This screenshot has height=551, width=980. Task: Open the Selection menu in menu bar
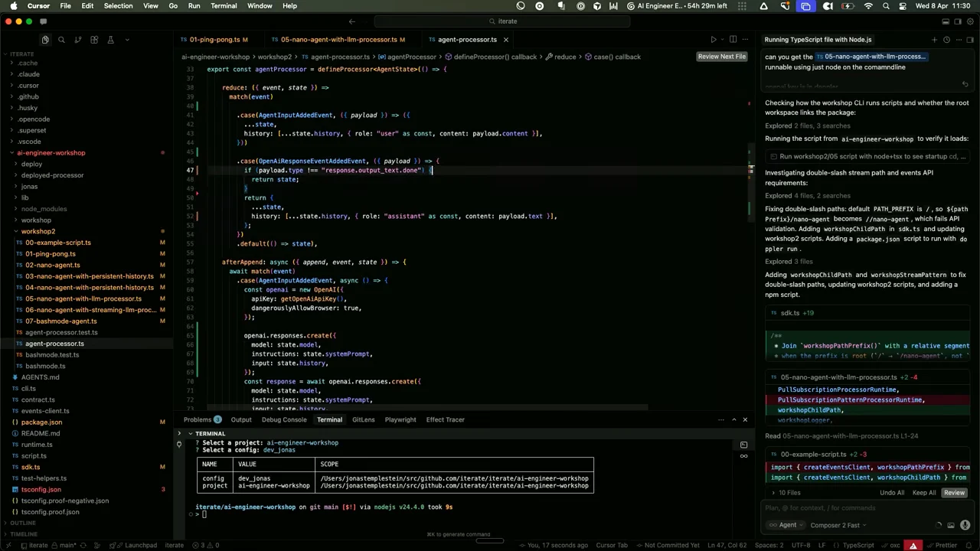[118, 6]
